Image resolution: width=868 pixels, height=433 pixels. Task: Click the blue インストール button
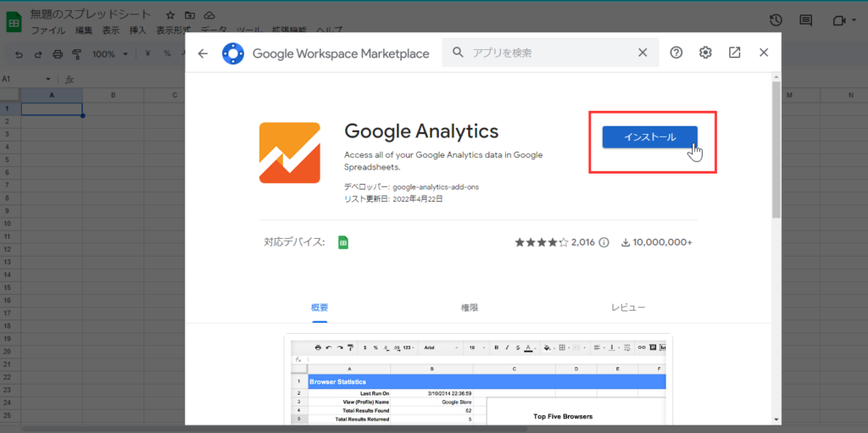click(649, 137)
